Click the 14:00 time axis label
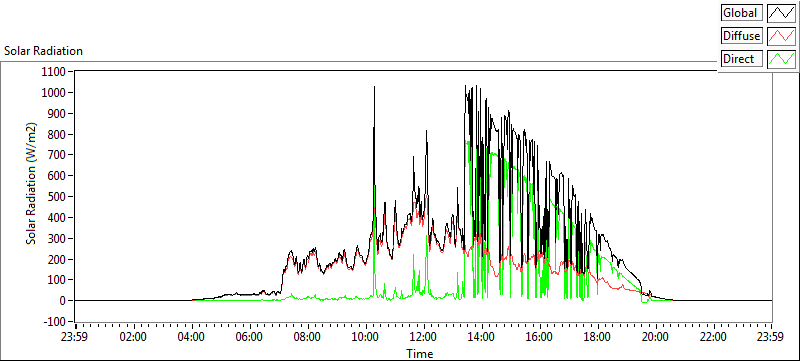The image size is (800, 361). tap(482, 337)
